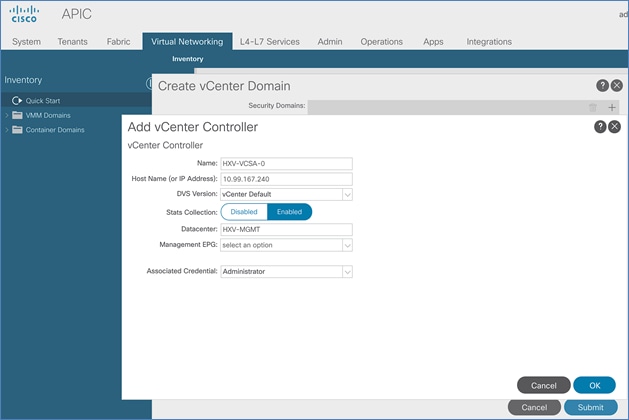Click the Inventory sidebar heading
Viewport: 629px width, 420px height.
23,80
